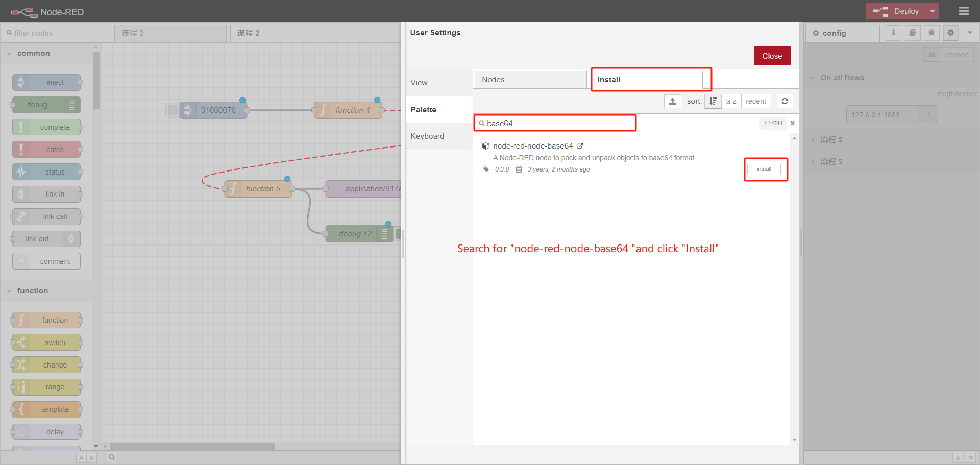Select the link in palette node
980x465 pixels.
[46, 194]
